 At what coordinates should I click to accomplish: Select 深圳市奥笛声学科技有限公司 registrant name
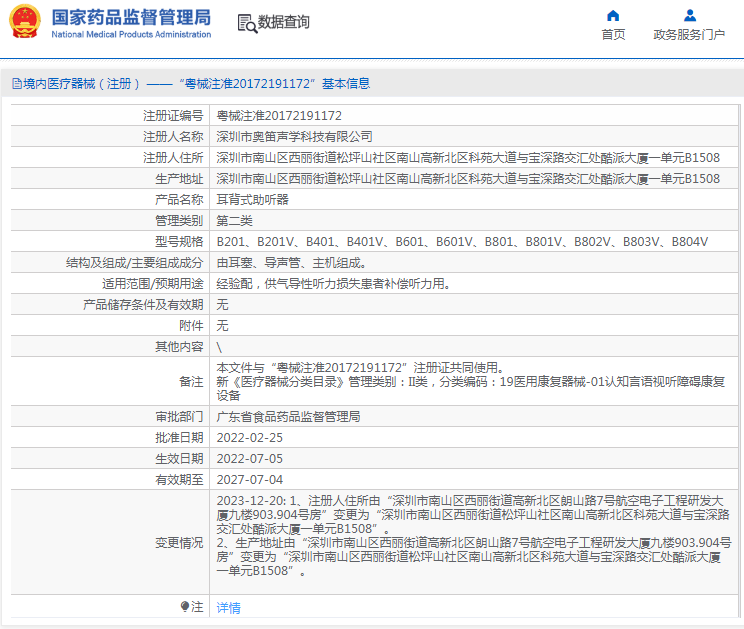(x=294, y=137)
